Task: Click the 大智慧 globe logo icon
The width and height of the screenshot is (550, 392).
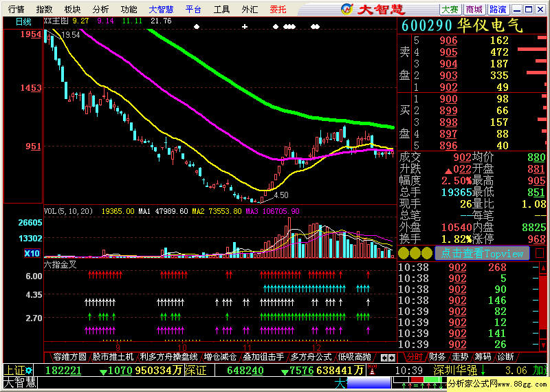Action: (347, 9)
